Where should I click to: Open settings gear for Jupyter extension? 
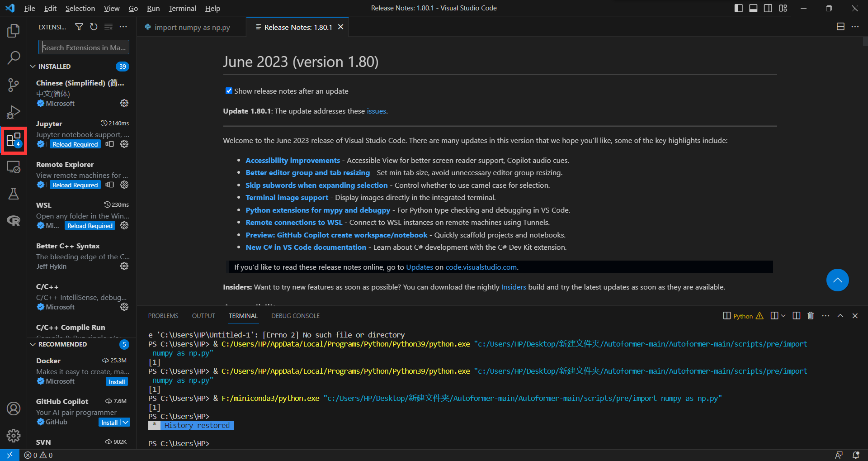pos(124,144)
